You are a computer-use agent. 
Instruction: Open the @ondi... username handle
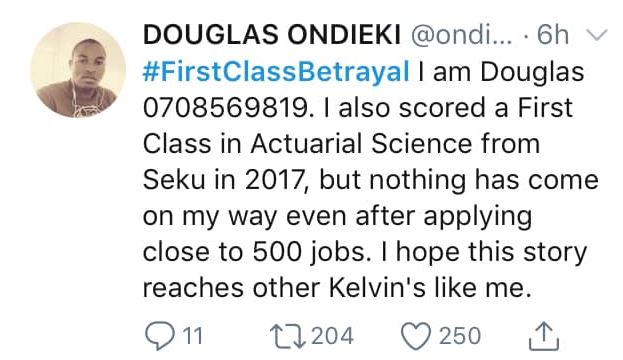click(x=462, y=35)
